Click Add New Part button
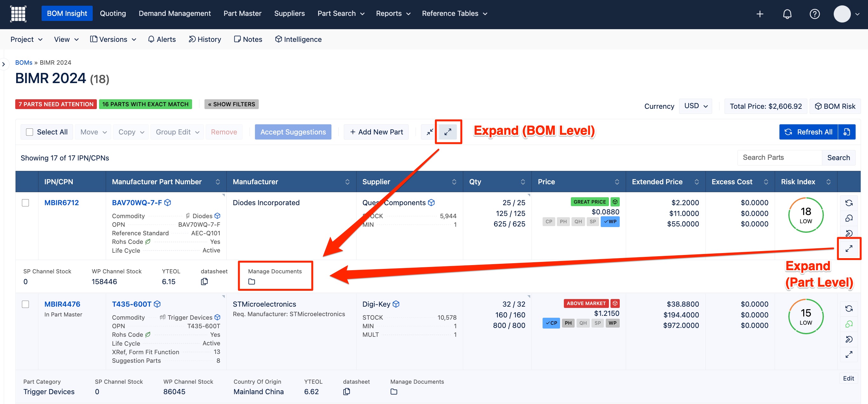This screenshot has height=404, width=868. tap(376, 132)
